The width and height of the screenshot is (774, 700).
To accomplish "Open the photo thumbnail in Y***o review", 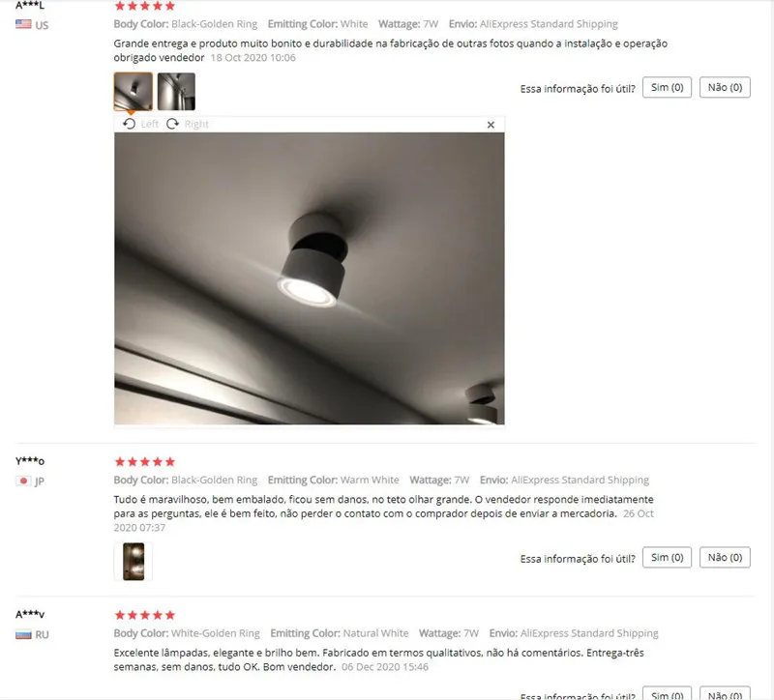I will 134,562.
